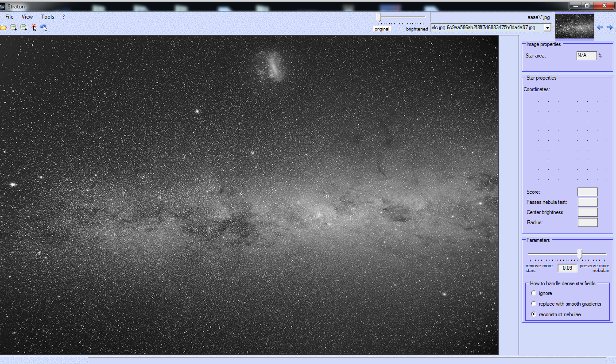Click the 'brightened' slider label

tap(417, 29)
